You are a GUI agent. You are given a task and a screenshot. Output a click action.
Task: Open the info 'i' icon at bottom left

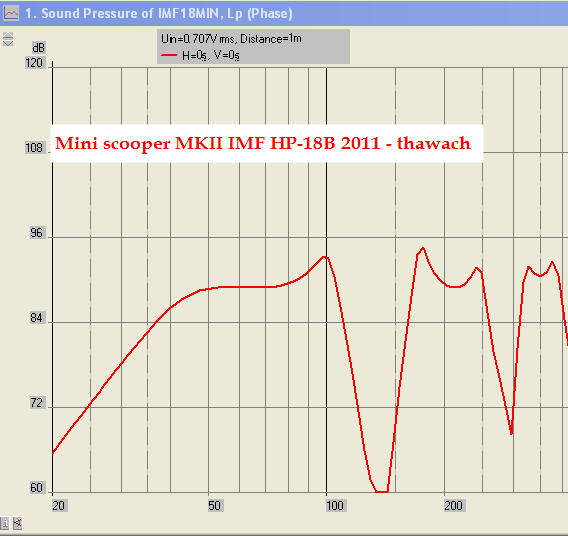5,523
